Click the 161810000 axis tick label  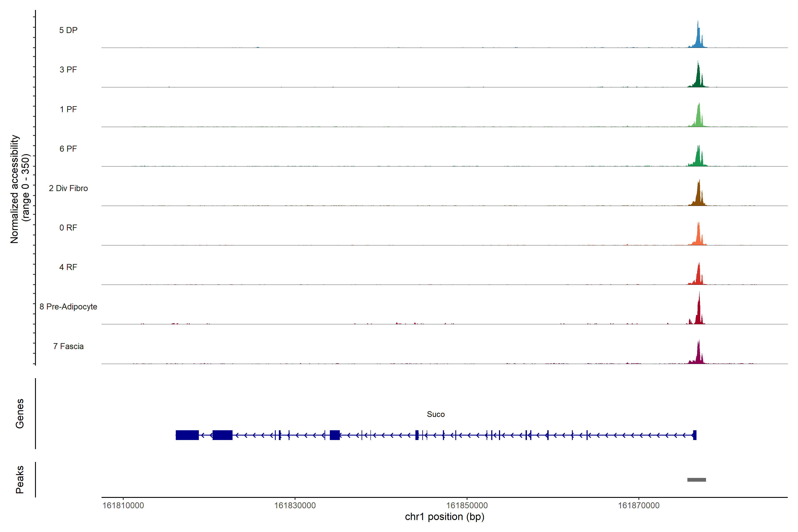[x=123, y=506]
